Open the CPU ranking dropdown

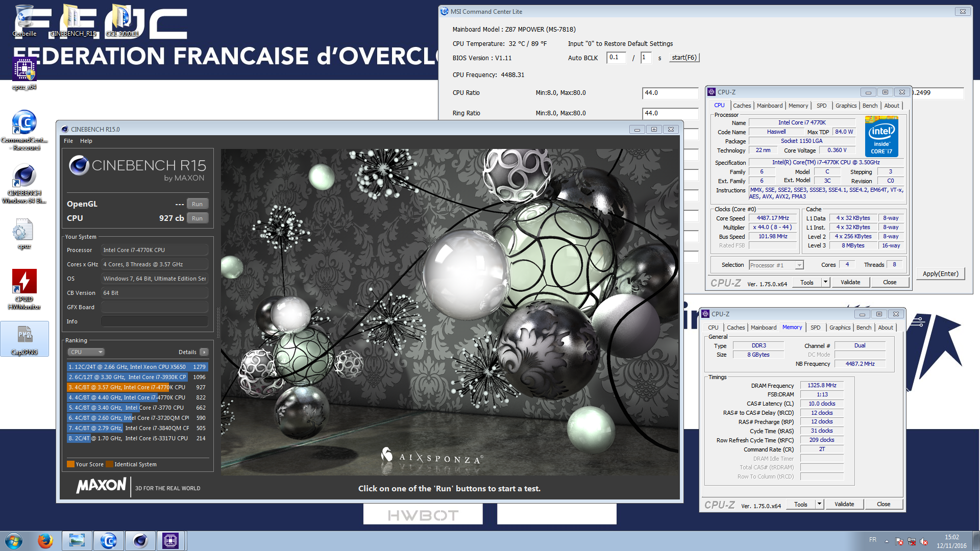(x=86, y=352)
